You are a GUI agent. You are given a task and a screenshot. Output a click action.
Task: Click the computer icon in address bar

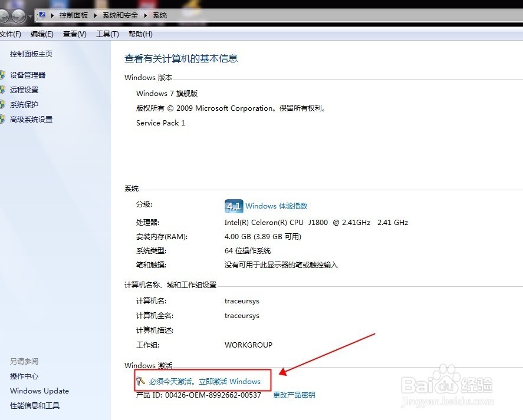click(42, 15)
